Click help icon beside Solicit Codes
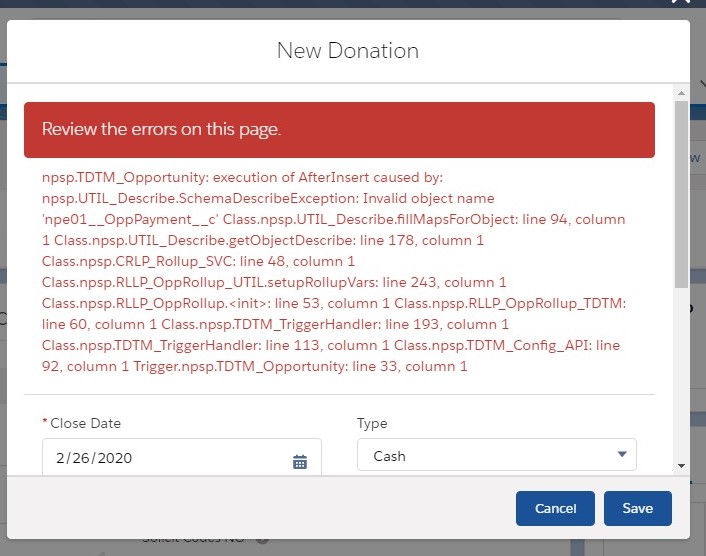Viewport: 706px width, 556px height. pyautogui.click(x=263, y=539)
